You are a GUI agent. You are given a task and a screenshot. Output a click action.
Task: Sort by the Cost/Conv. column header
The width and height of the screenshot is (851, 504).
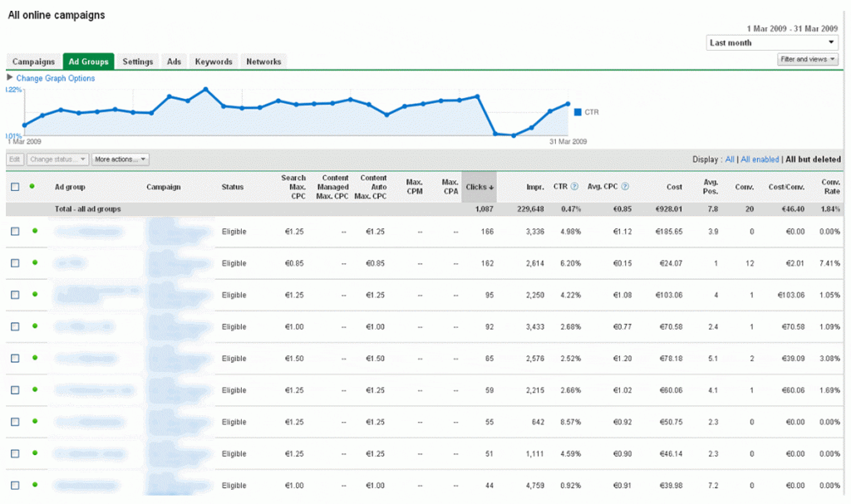click(x=786, y=187)
